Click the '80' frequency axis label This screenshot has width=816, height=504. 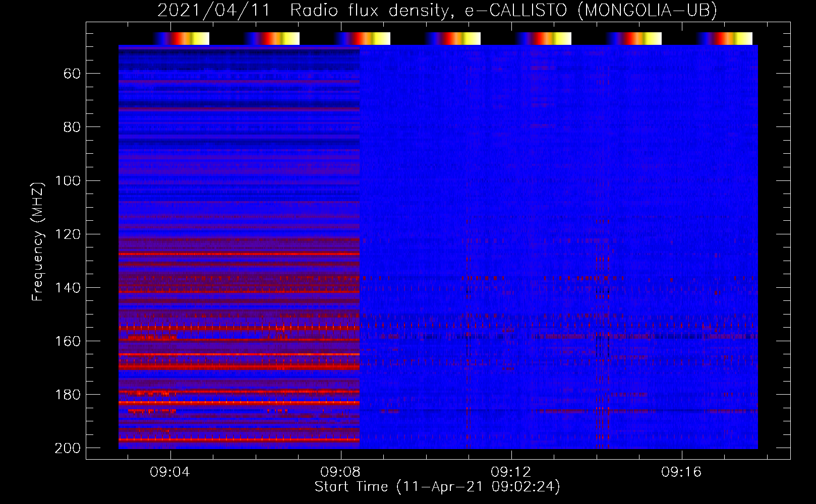(72, 127)
